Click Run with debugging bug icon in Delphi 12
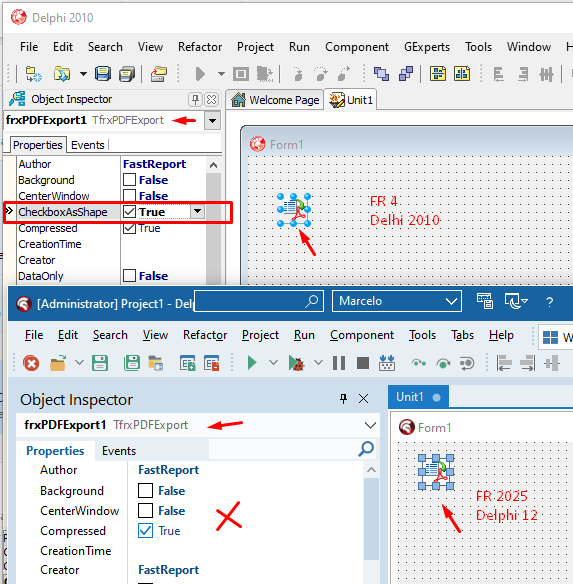The width and height of the screenshot is (573, 584). (297, 363)
